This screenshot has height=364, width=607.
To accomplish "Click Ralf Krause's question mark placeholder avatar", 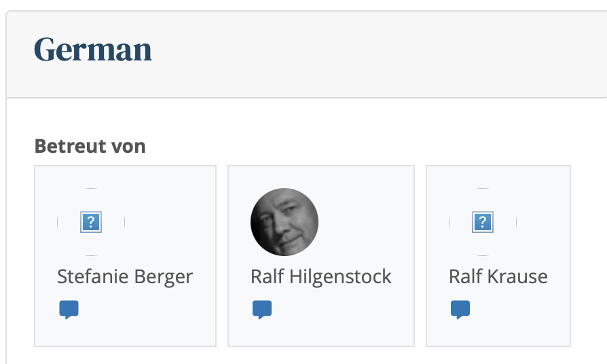I will [x=483, y=222].
